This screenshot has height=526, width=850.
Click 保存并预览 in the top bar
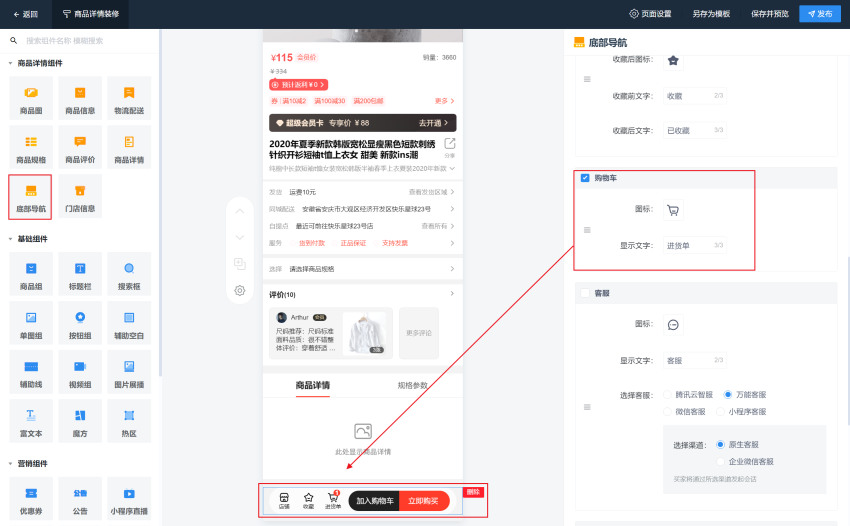769,14
